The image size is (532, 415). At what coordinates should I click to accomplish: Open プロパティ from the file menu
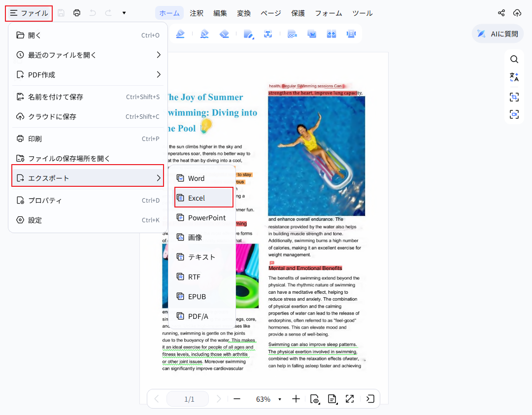(88, 201)
